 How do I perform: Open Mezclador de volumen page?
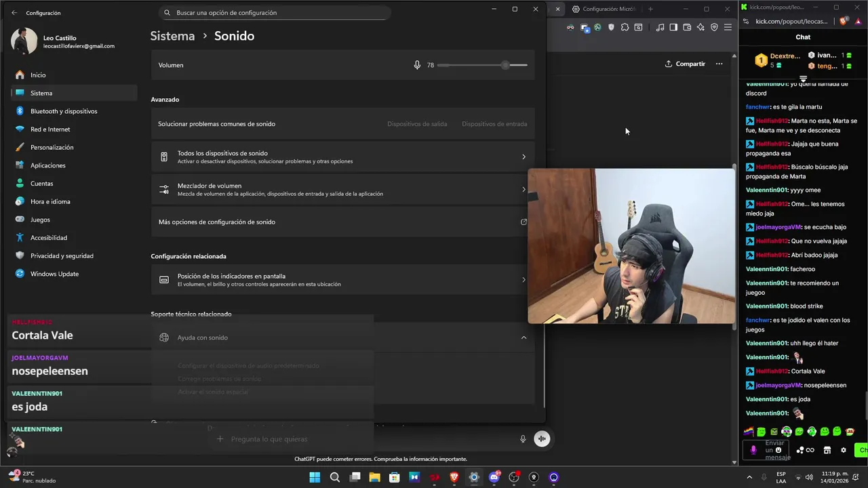(x=342, y=190)
